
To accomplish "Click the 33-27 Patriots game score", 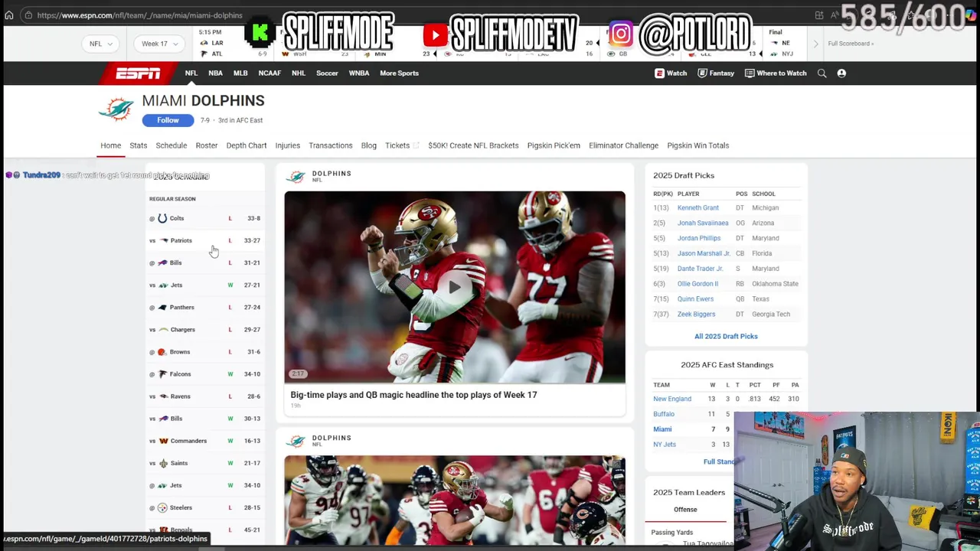I will coord(252,240).
